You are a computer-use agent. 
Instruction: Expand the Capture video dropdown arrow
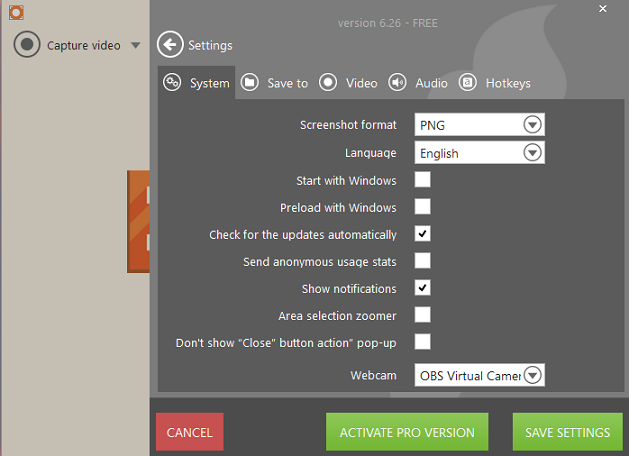(136, 45)
